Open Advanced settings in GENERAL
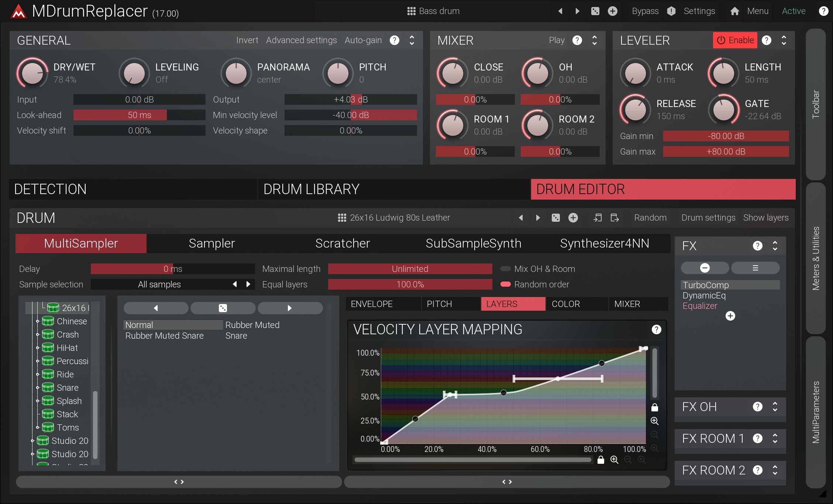This screenshot has width=833, height=504. tap(301, 40)
